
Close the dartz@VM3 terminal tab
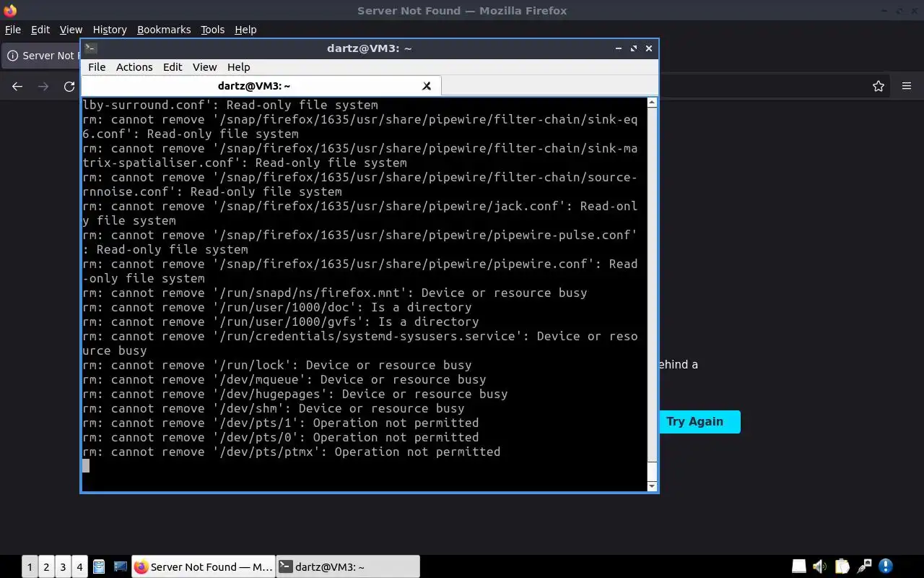pyautogui.click(x=427, y=86)
